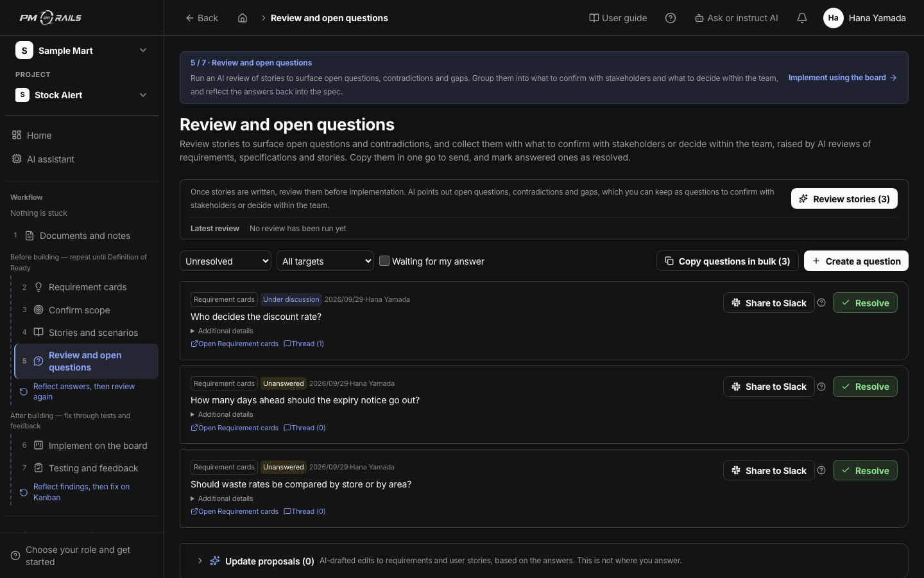Expand the Update proposals section chevron
The width and height of the screenshot is (924, 578).
(x=200, y=561)
